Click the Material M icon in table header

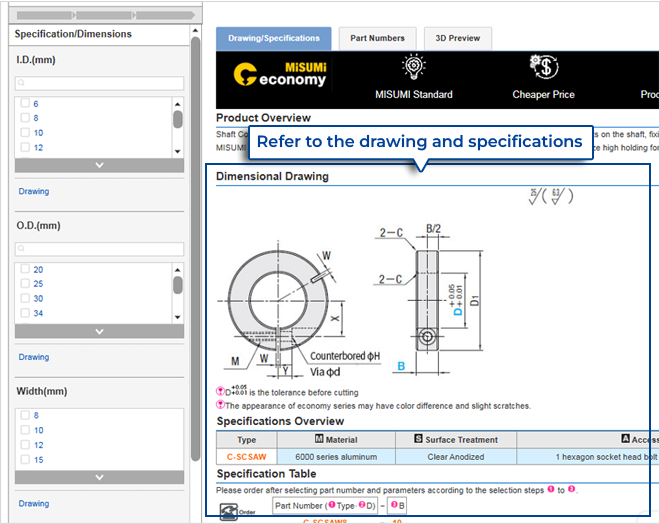tap(319, 439)
